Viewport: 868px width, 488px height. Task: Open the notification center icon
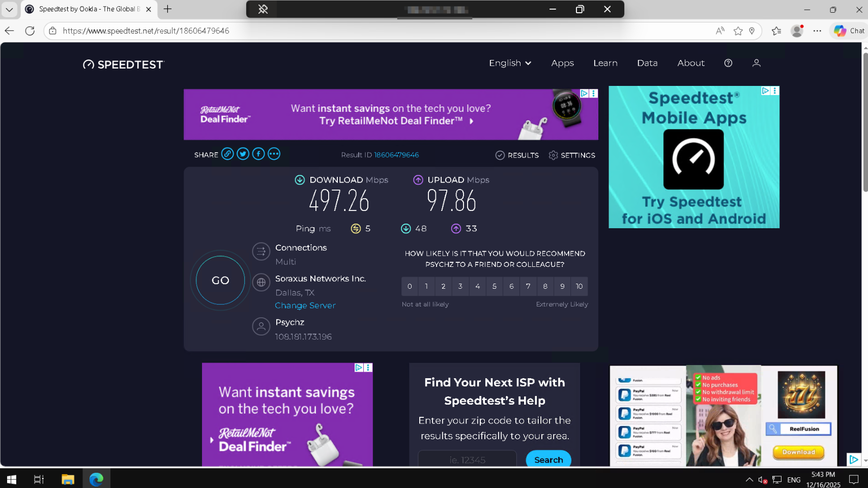(854, 479)
